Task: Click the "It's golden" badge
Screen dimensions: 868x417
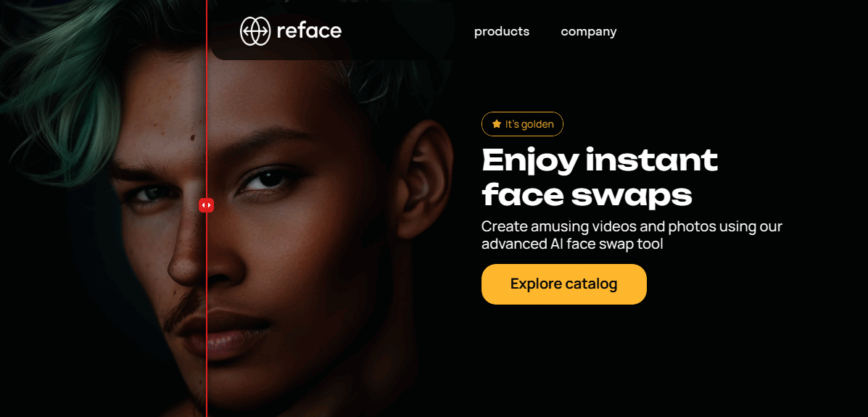Action: point(522,124)
